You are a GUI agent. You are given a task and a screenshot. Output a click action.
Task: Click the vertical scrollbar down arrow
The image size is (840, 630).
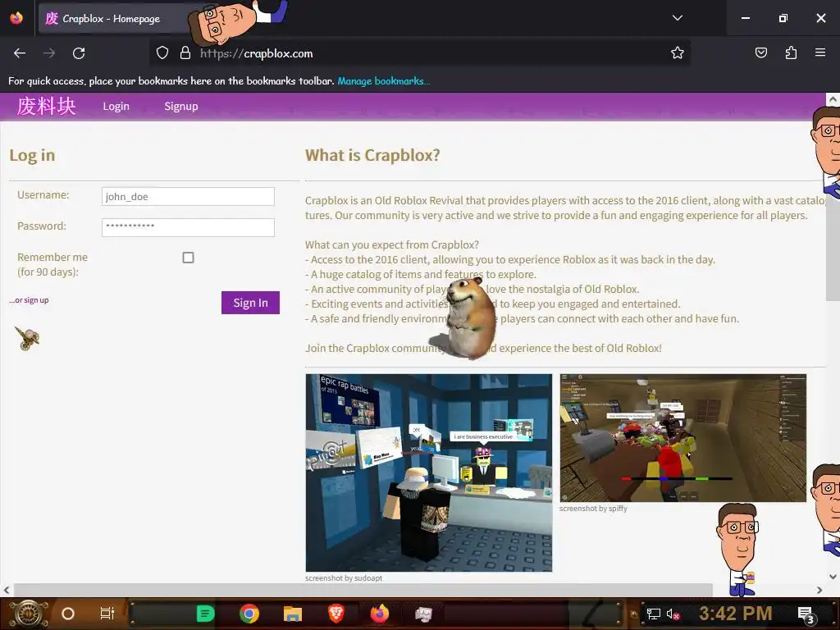833,577
